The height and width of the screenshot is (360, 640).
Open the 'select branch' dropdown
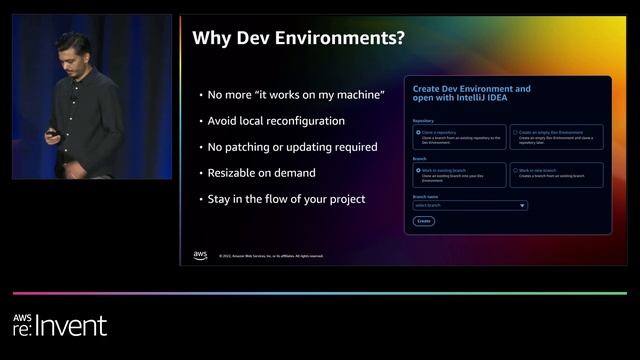470,205
